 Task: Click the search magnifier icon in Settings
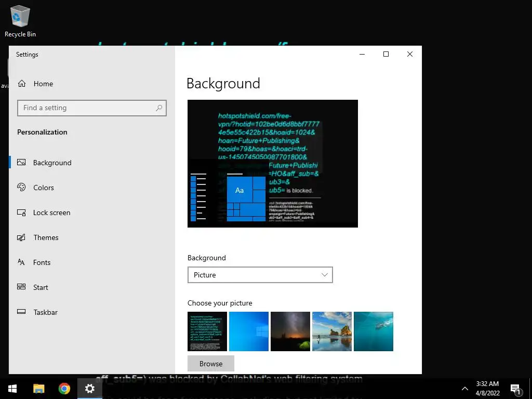pos(159,108)
